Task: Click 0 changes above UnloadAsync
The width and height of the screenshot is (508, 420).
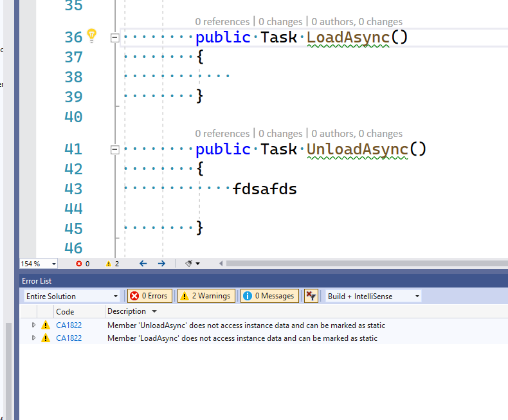Action: [x=280, y=134]
